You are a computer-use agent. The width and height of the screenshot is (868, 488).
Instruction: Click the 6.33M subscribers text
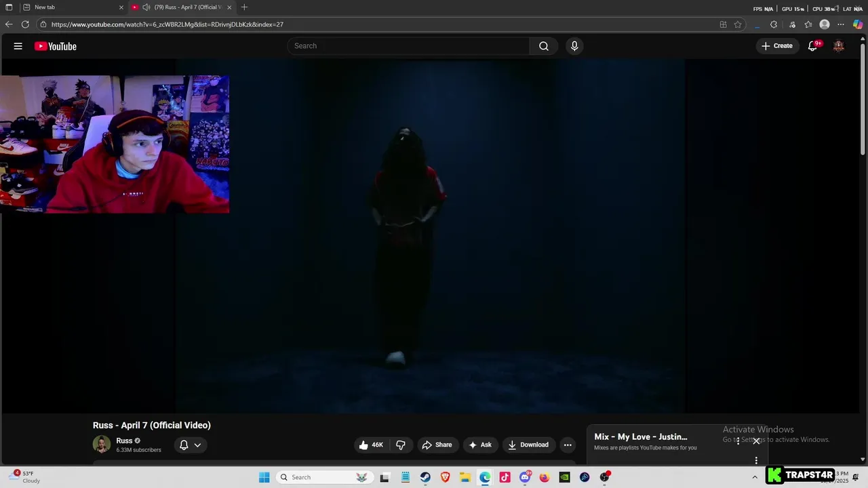(x=138, y=450)
